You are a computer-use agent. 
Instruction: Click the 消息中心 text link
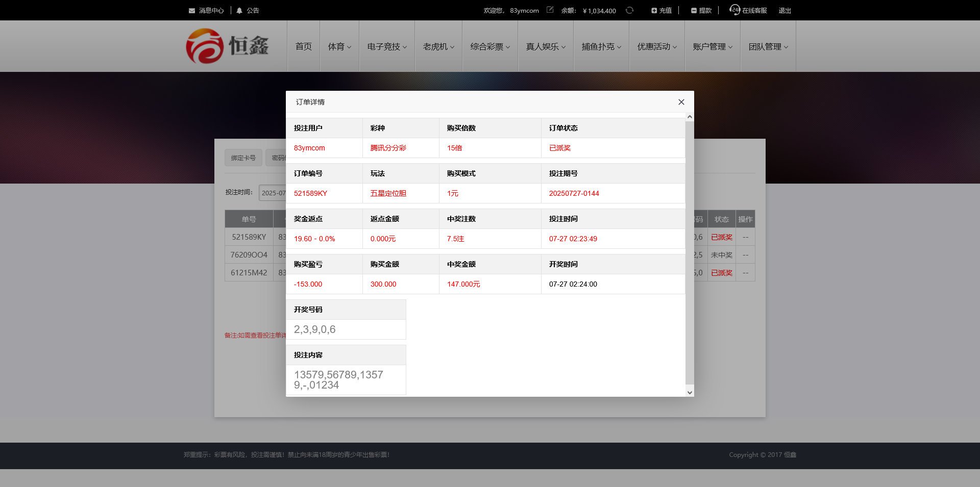211,11
